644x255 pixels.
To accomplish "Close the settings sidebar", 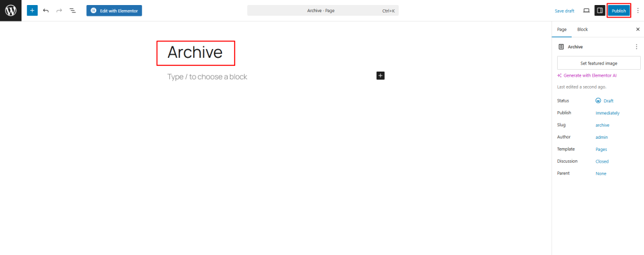I will 638,30.
